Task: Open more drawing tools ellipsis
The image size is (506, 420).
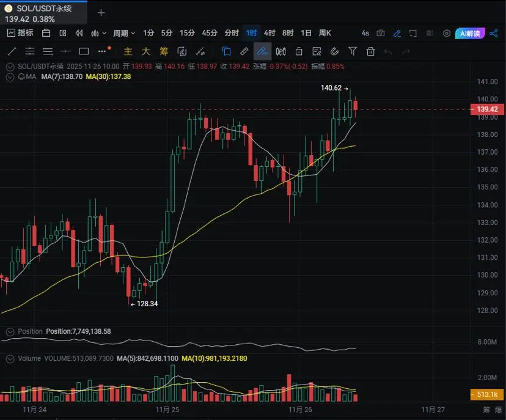Action: pos(102,51)
